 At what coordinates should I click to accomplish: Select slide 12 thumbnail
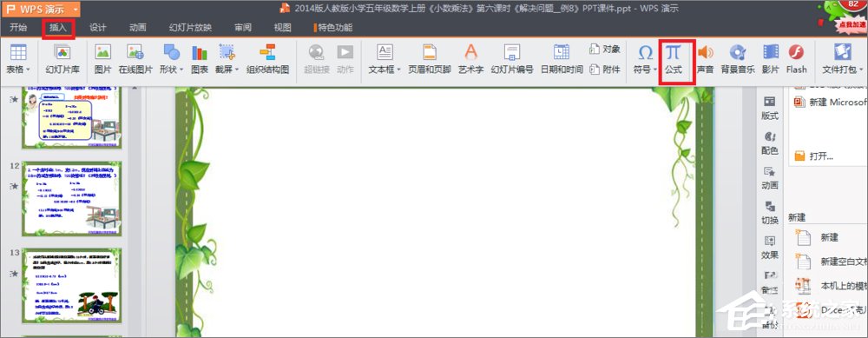[x=72, y=199]
